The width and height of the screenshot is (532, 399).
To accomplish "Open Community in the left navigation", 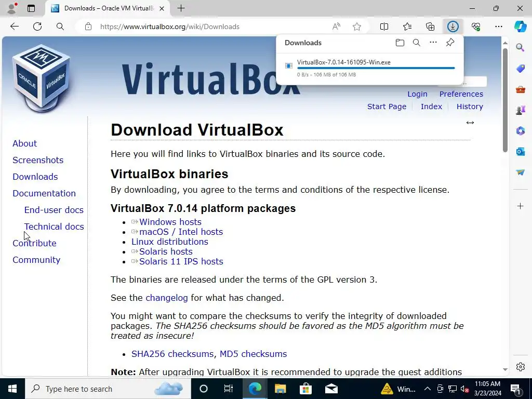I will click(x=36, y=260).
